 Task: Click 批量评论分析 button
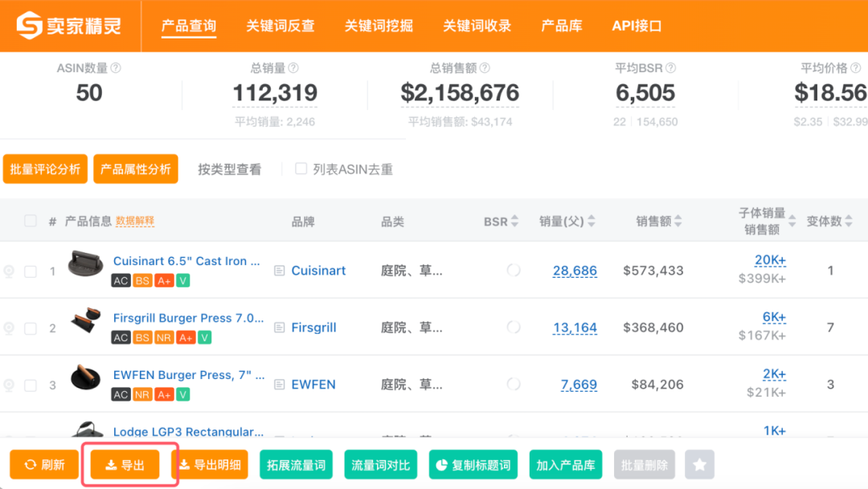(45, 169)
